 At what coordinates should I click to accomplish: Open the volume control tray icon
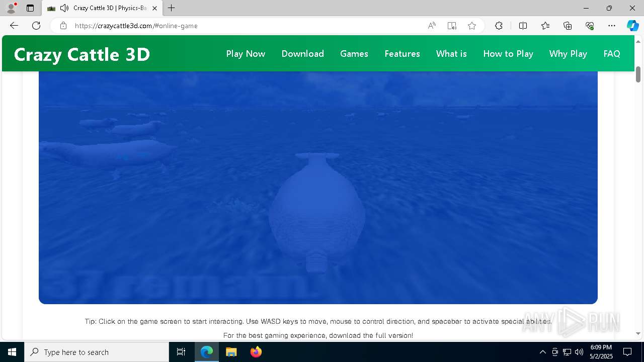(x=579, y=352)
